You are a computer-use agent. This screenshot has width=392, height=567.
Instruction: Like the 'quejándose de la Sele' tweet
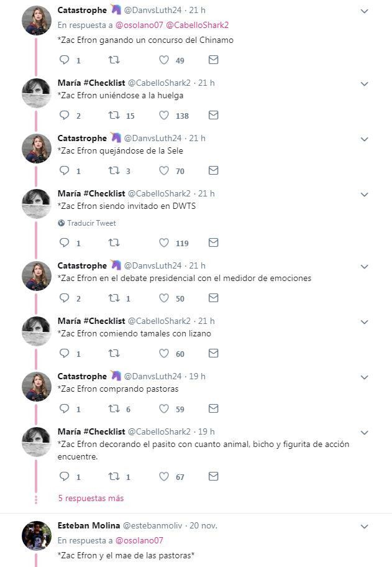164,171
